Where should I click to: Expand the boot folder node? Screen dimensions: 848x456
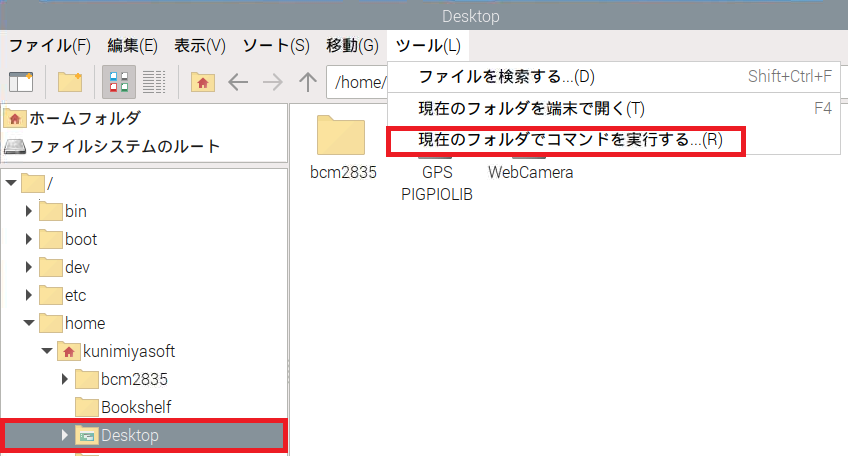[29, 239]
